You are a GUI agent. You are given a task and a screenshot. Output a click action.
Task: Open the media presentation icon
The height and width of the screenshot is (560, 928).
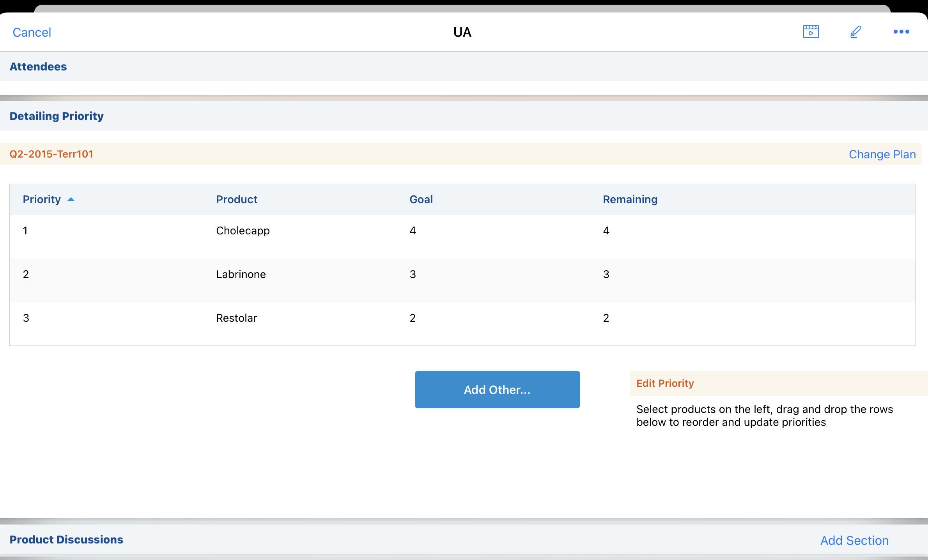point(811,32)
